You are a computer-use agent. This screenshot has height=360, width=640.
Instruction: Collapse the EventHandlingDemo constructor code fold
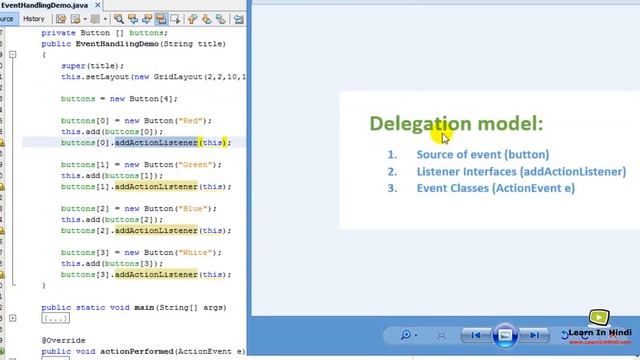click(x=13, y=54)
